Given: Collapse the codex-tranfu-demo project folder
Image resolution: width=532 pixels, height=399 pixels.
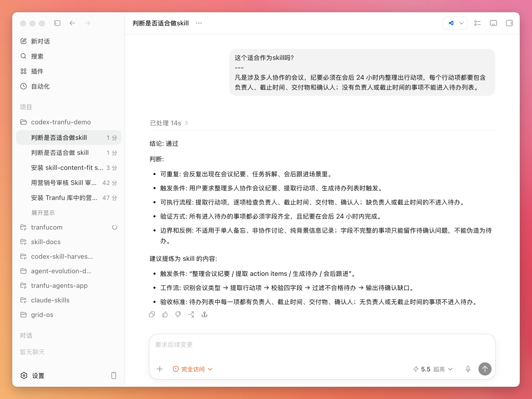Looking at the screenshot, I should [x=69, y=122].
